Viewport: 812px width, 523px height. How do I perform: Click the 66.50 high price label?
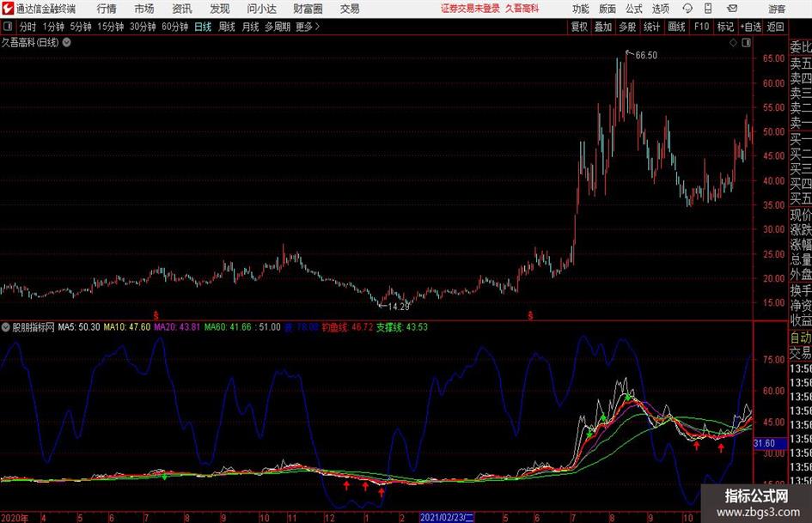pyautogui.click(x=646, y=55)
